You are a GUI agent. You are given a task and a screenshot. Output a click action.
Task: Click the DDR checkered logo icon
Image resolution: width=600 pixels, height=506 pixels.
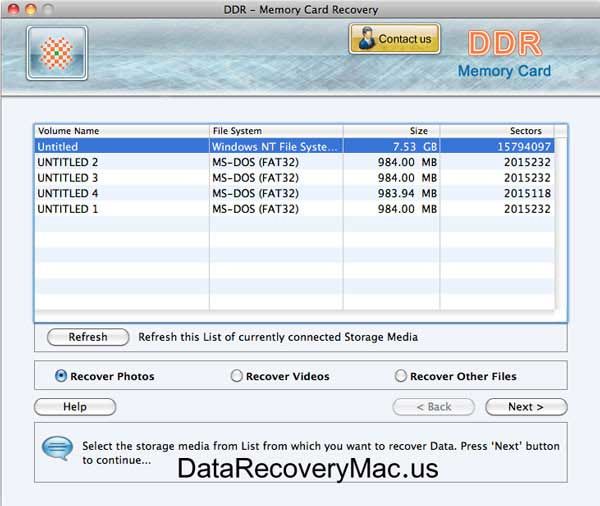pyautogui.click(x=57, y=53)
